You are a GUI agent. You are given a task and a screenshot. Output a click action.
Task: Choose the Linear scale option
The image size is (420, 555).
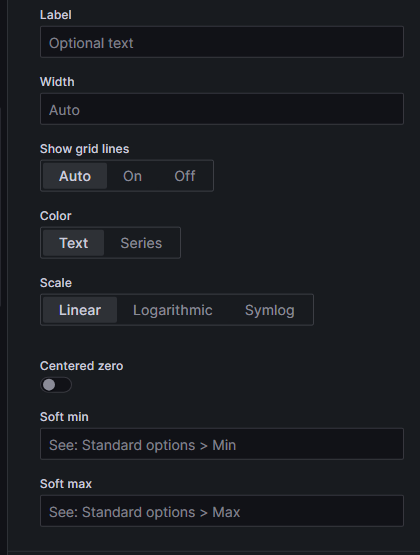click(80, 310)
